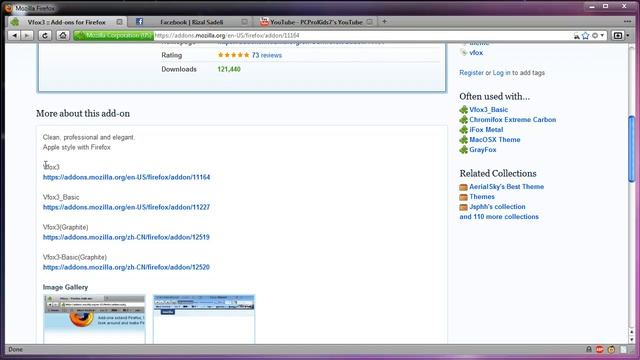Reload the current page
The width and height of the screenshot is (640, 360).
point(45,36)
